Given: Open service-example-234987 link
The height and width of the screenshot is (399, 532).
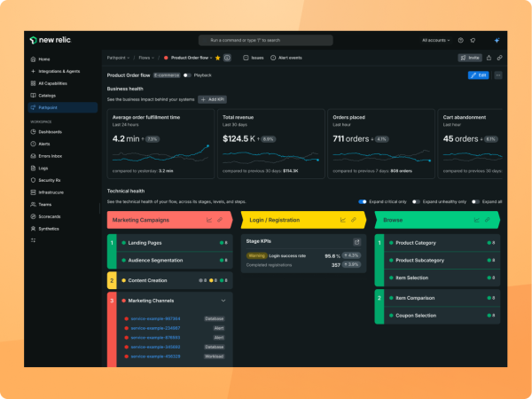Looking at the screenshot, I should pos(155,328).
